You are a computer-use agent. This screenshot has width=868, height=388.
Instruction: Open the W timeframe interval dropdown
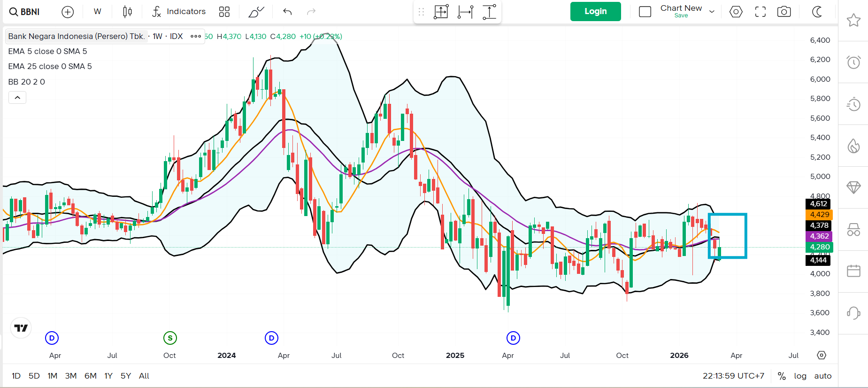(97, 12)
